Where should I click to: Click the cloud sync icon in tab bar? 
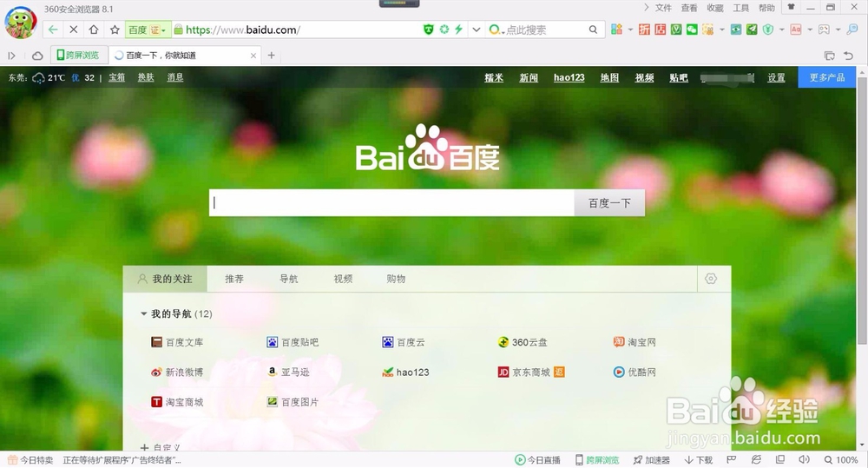point(37,56)
